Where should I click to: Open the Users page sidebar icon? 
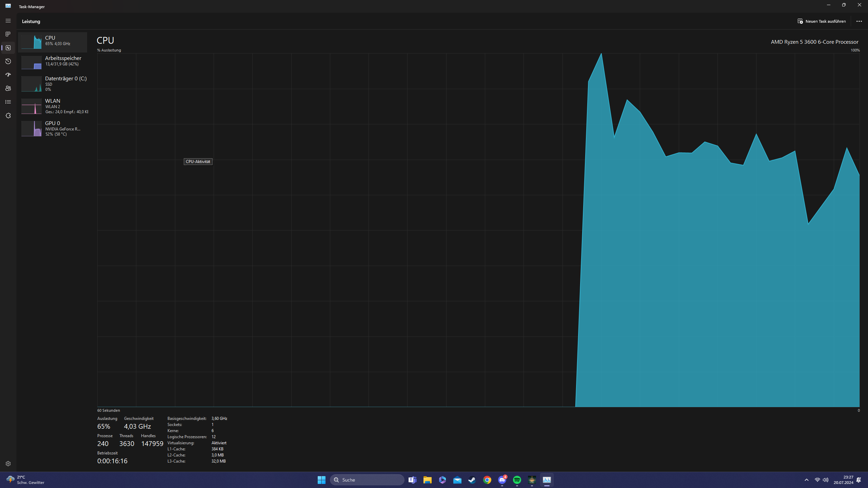point(8,88)
